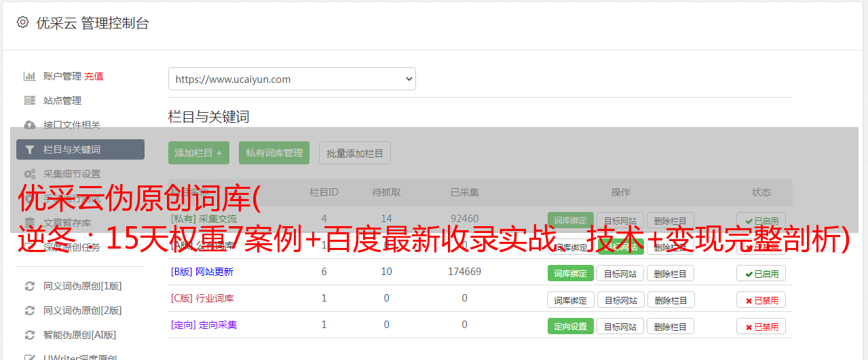Toggle 已禁用 status for 定向采集 row
This screenshot has height=360, width=868.
point(761,326)
